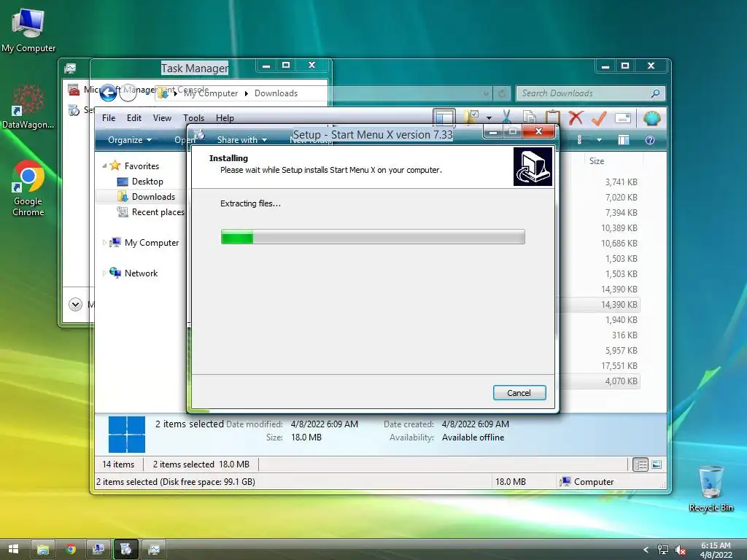
Task: Click the muted volume tray icon
Action: click(x=680, y=550)
